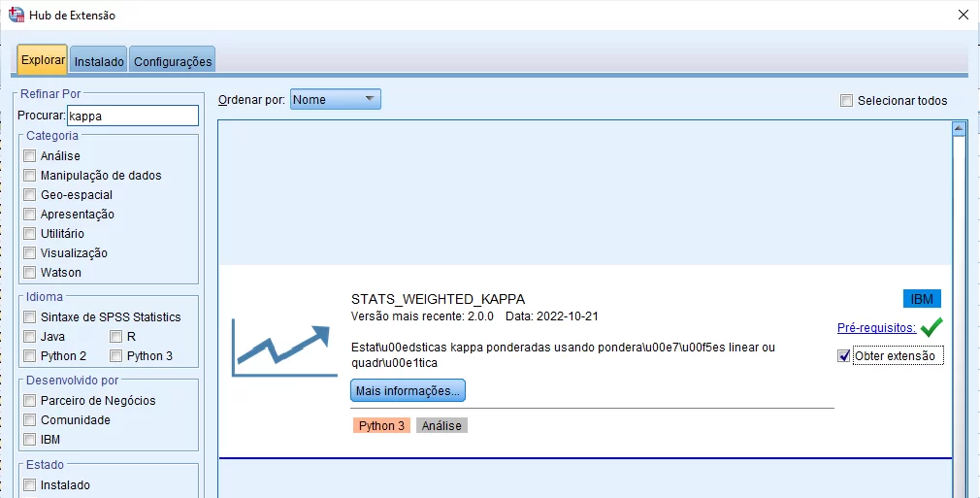Click the Hub de Extensão app icon
Viewport: 980px width, 498px height.
click(16, 15)
